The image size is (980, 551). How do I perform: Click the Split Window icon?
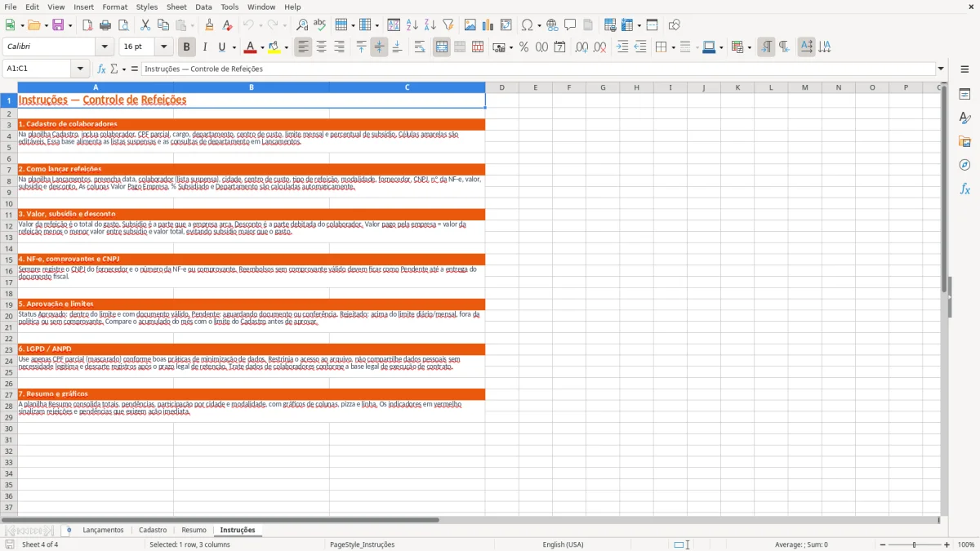coord(653,25)
